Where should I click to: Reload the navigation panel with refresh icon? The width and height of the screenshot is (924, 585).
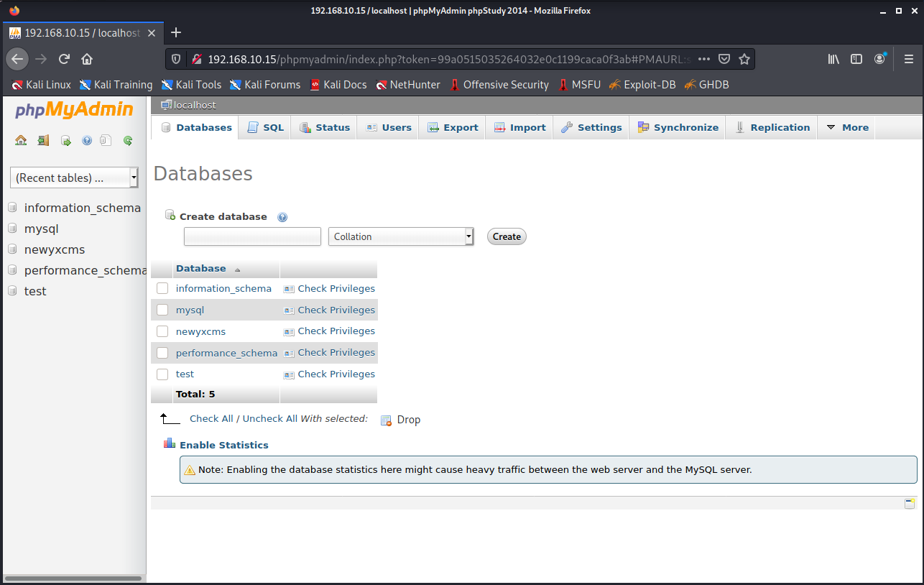click(x=127, y=140)
